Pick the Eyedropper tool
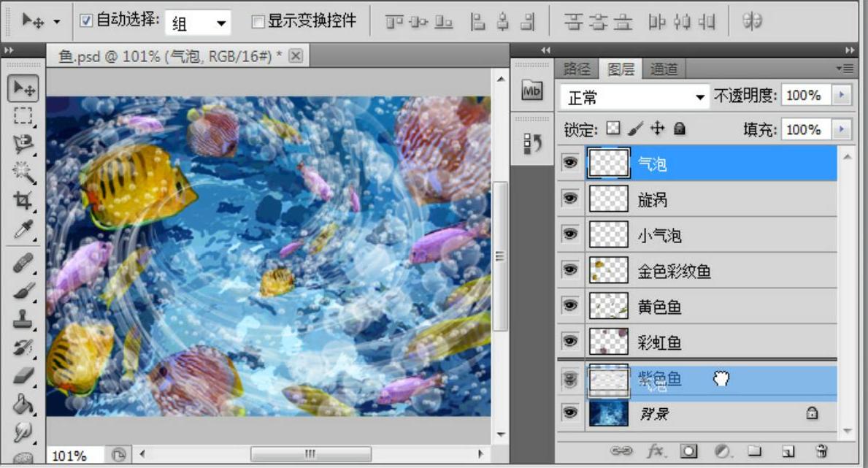This screenshot has height=468, width=868. click(23, 230)
